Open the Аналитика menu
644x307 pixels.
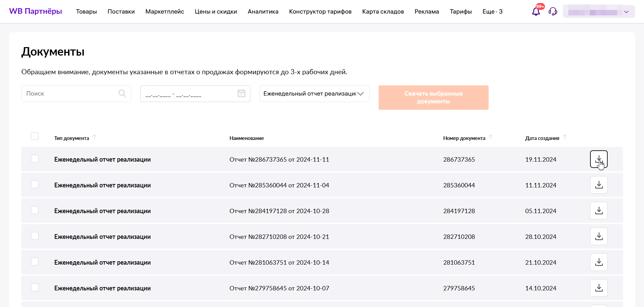click(263, 12)
